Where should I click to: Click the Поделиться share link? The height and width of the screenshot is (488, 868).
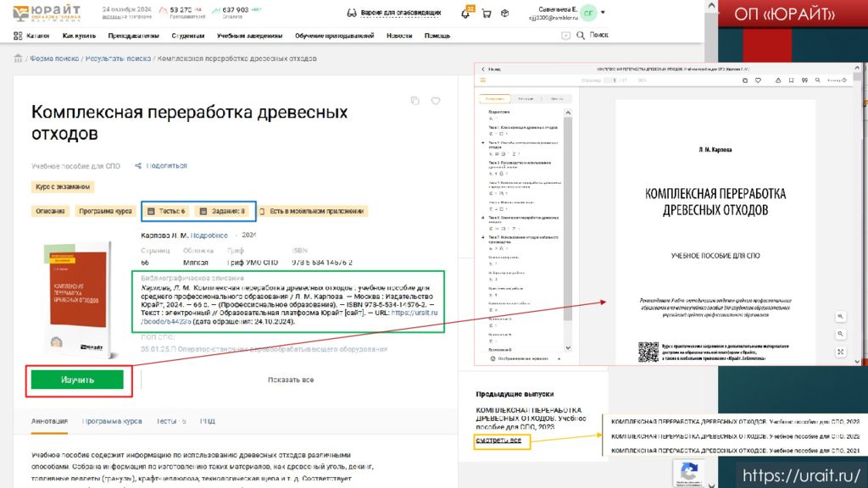point(167,165)
